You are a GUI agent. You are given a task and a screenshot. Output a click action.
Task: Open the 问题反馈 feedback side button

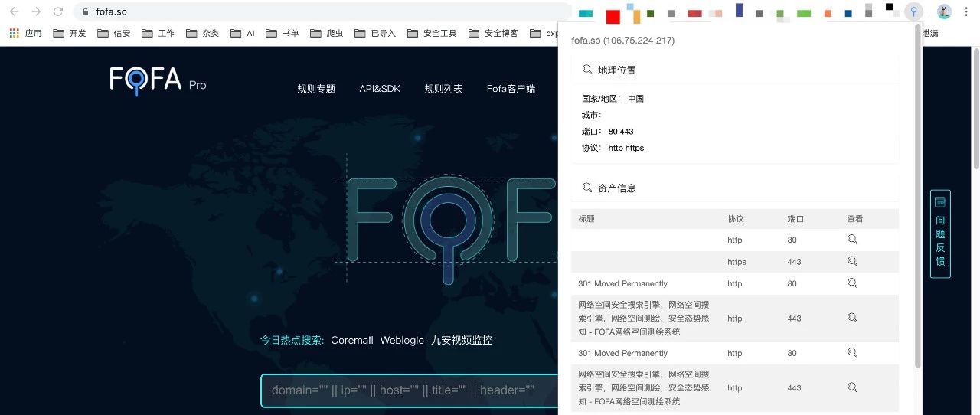coord(940,234)
